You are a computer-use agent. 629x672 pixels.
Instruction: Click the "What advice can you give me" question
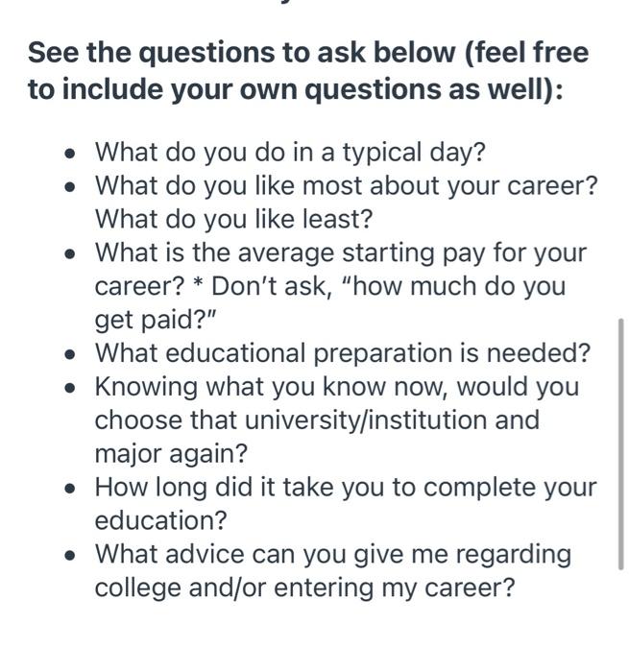(332, 554)
